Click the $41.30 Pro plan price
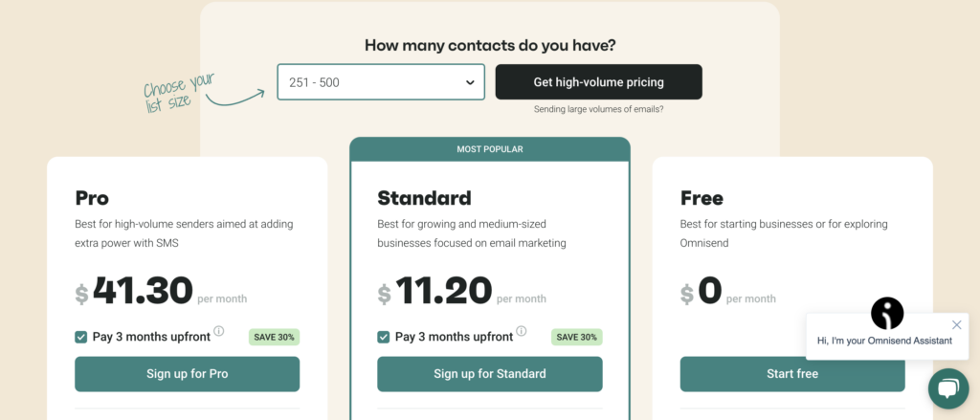This screenshot has height=420, width=980. click(x=134, y=291)
